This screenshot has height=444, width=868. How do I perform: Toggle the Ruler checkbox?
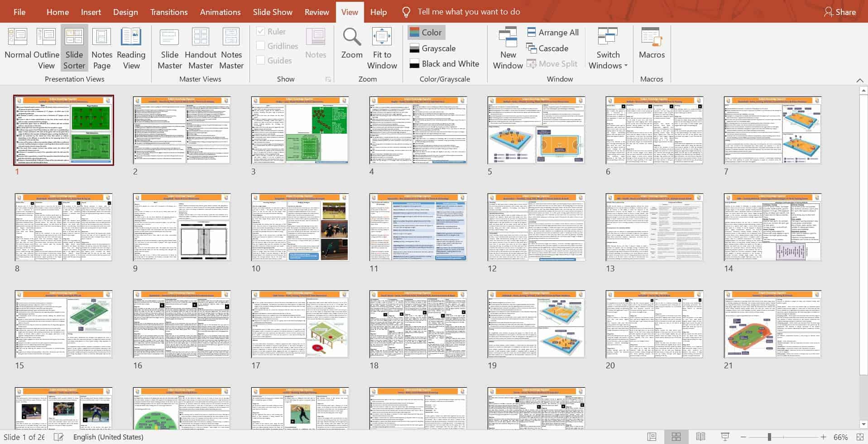tap(261, 32)
